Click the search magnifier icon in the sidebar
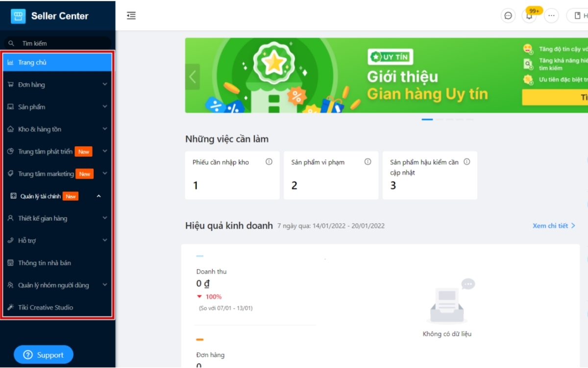This screenshot has height=368, width=588. tap(11, 44)
